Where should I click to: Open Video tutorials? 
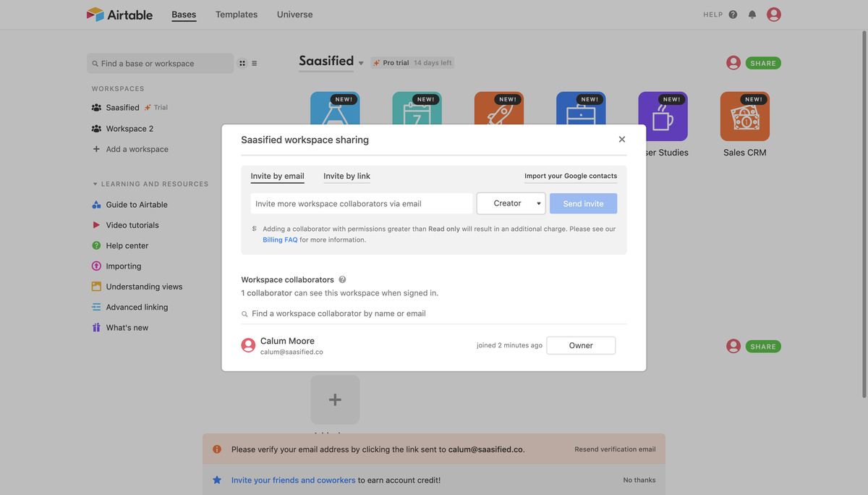pos(132,225)
